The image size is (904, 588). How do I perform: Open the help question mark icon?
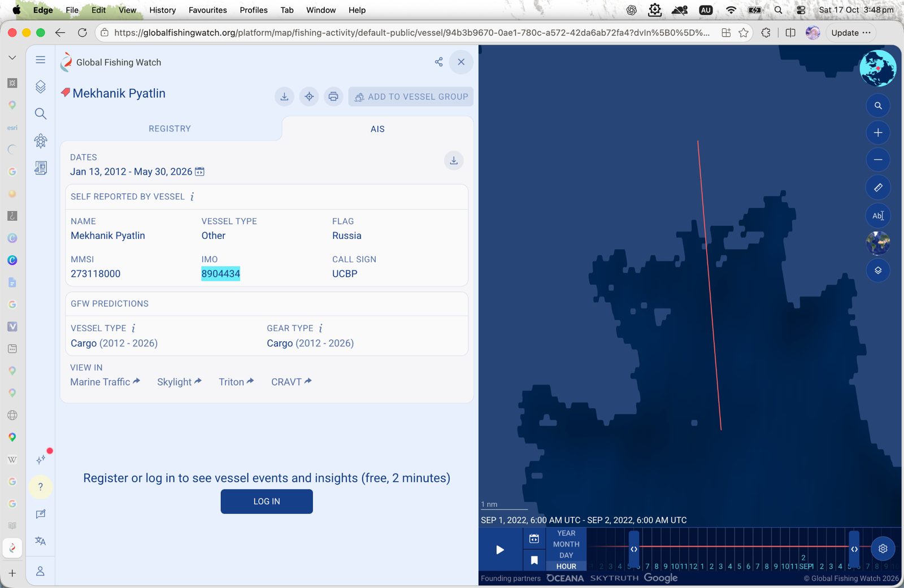[40, 487]
